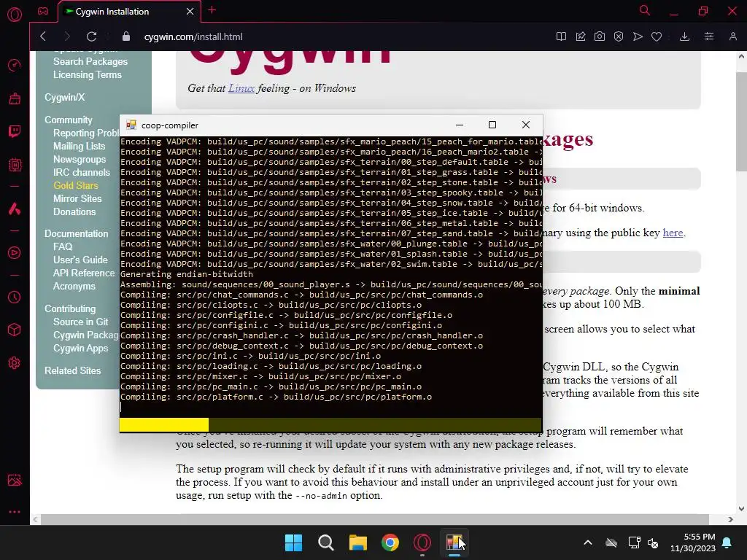This screenshot has height=560, width=747.
Task: Go back to previous page
Action: point(43,36)
